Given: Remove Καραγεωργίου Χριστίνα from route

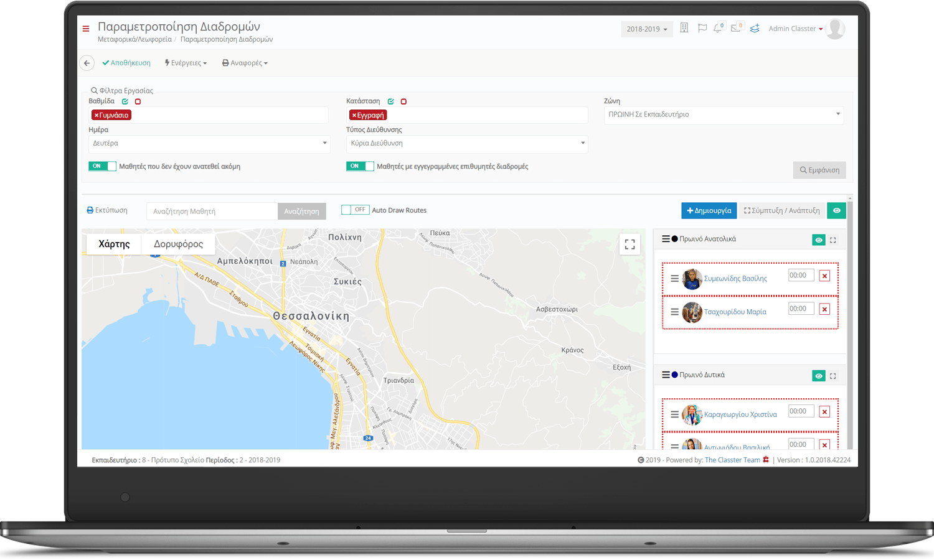Looking at the screenshot, I should click(824, 412).
